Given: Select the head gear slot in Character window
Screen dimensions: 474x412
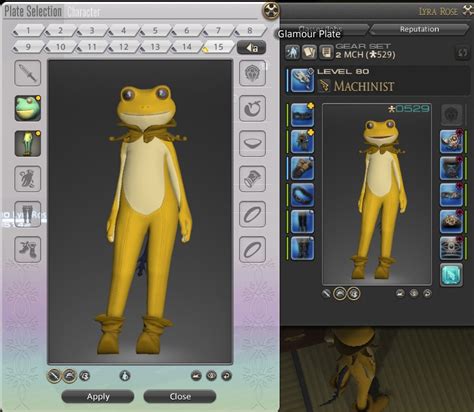Looking at the screenshot, I should (x=302, y=115).
